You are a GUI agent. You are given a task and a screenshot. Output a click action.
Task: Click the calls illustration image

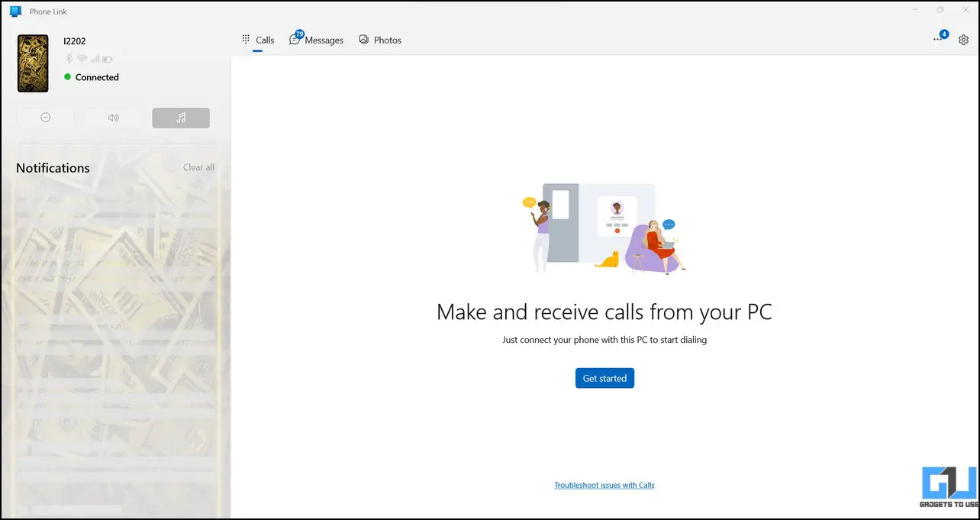604,228
